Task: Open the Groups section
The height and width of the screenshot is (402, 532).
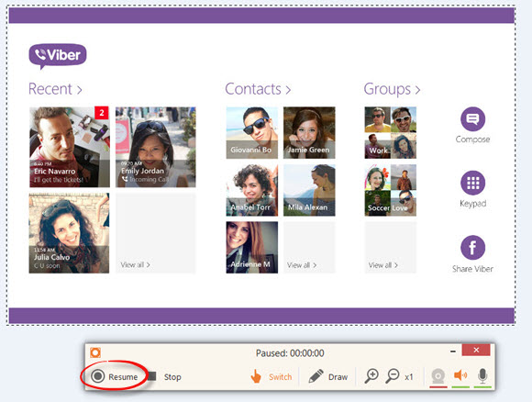Action: [x=392, y=89]
